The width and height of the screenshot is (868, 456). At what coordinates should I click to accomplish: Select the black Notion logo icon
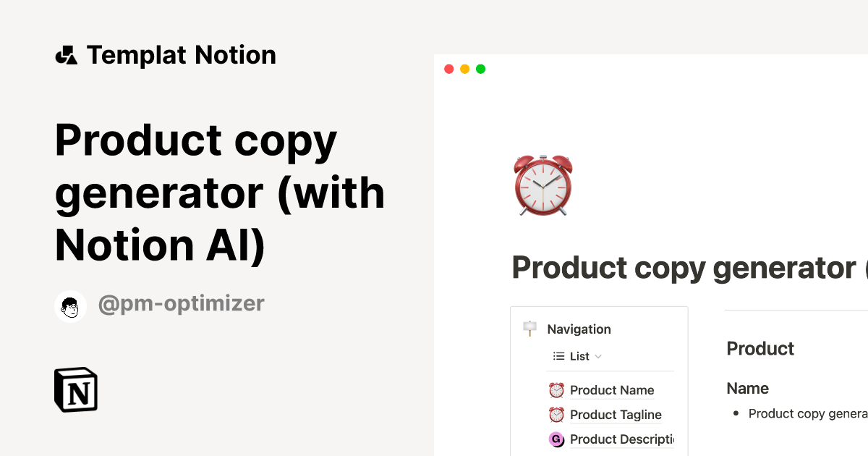coord(75,389)
